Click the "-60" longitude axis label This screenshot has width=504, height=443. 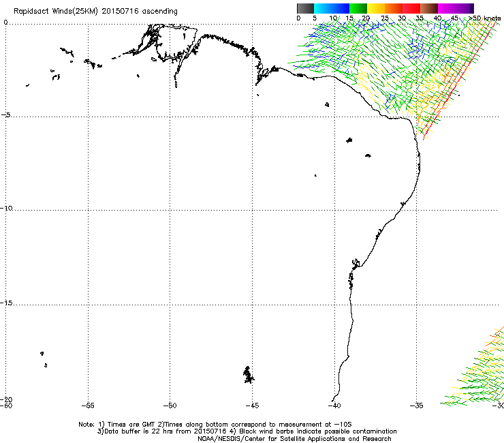tap(6, 406)
